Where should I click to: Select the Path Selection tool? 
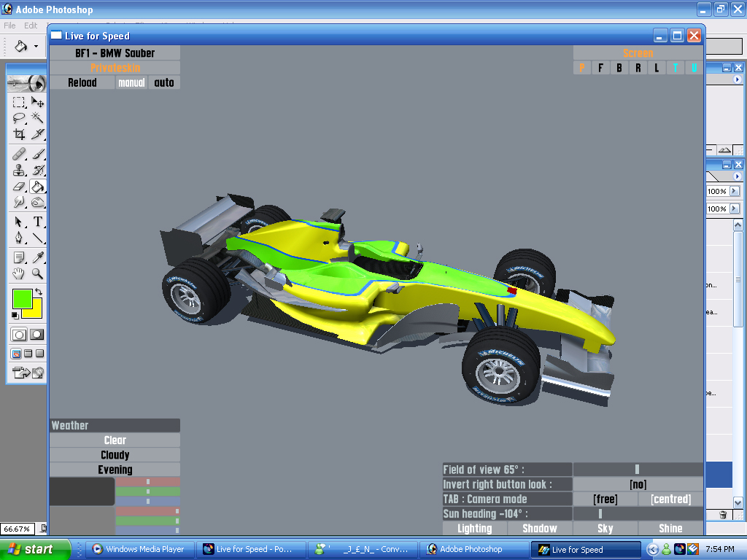[x=18, y=222]
